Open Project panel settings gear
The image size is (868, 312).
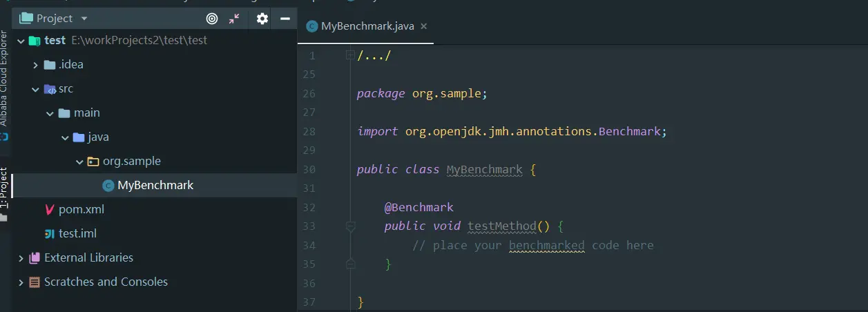(x=262, y=19)
